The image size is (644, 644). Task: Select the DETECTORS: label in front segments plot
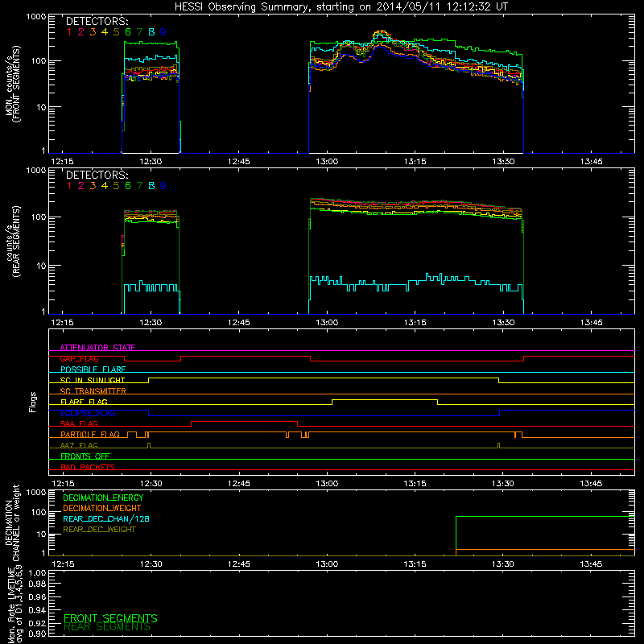97,22
